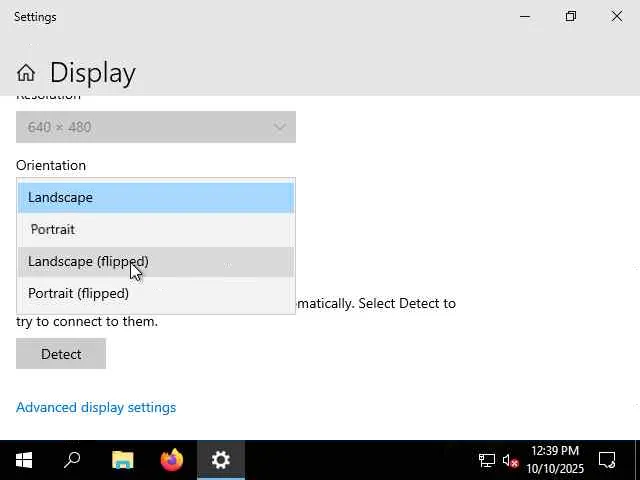Open the 640 × 480 resolution dropdown

pyautogui.click(x=156, y=127)
